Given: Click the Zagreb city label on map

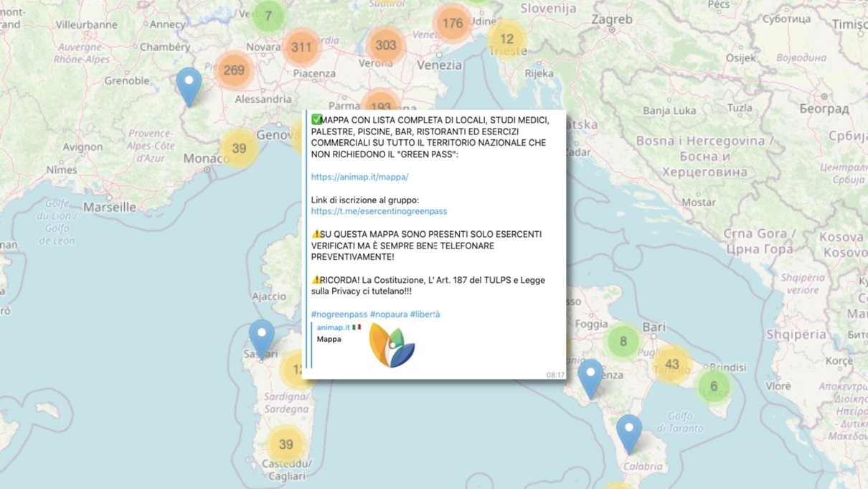Looking at the screenshot, I should pos(612,19).
